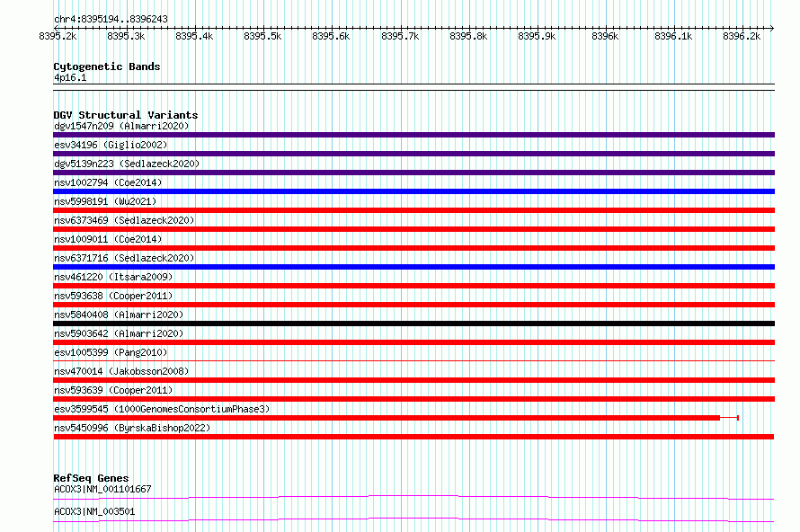800x532 pixels.
Task: Click the blue bar under nsv6371716
Action: (x=413, y=267)
